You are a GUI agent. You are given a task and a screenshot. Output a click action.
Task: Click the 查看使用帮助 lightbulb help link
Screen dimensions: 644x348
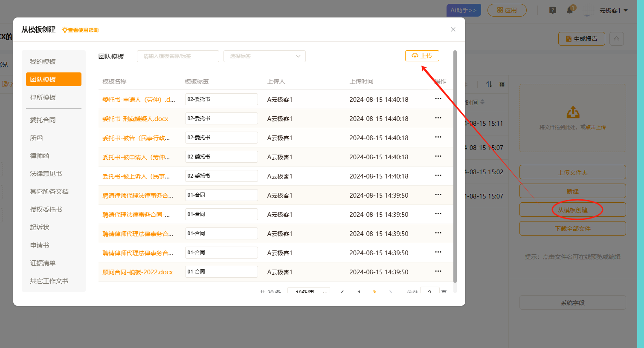click(81, 30)
